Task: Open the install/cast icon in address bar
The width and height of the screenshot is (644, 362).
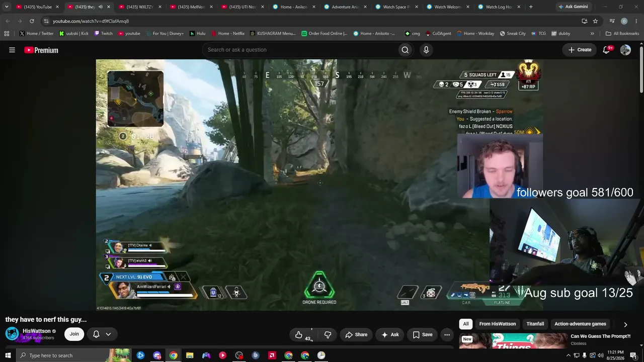Action: [584, 21]
